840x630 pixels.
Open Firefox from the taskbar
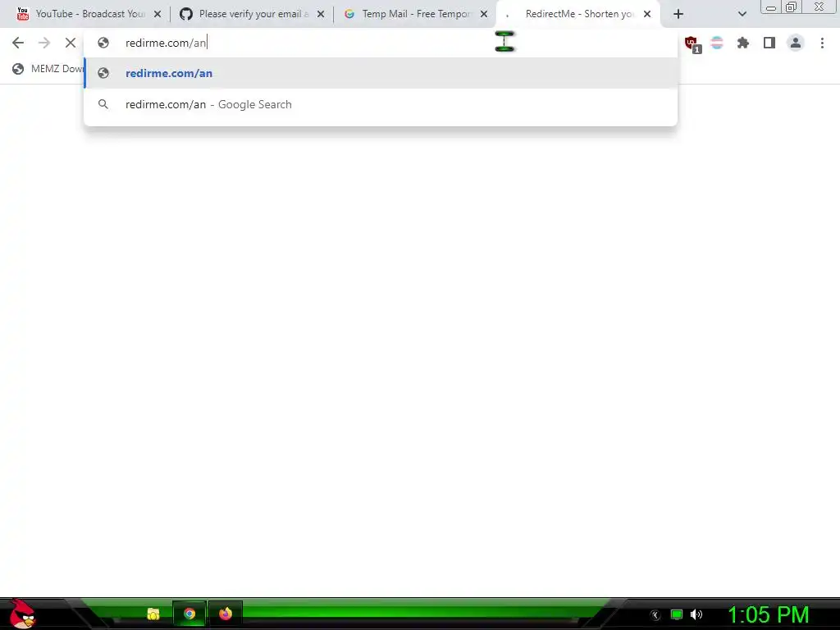tap(226, 614)
